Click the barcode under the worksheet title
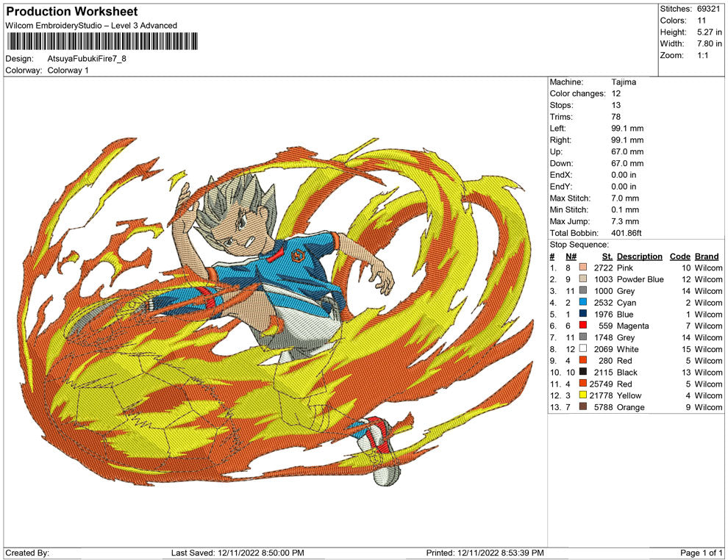728x560 pixels. tap(101, 41)
